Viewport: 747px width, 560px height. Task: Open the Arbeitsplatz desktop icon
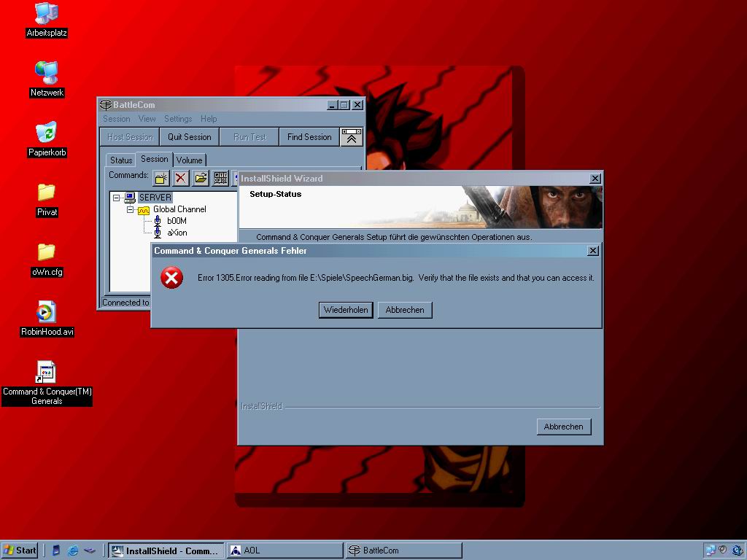point(47,13)
